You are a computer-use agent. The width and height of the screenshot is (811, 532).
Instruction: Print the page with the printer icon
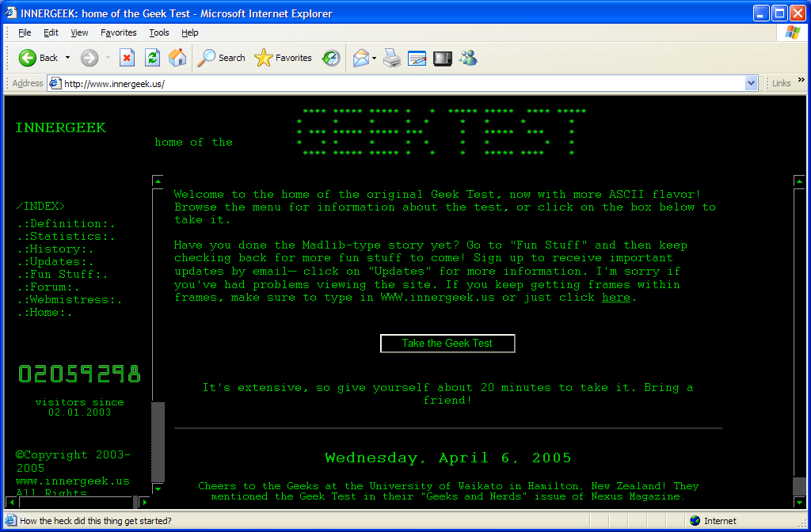tap(392, 58)
